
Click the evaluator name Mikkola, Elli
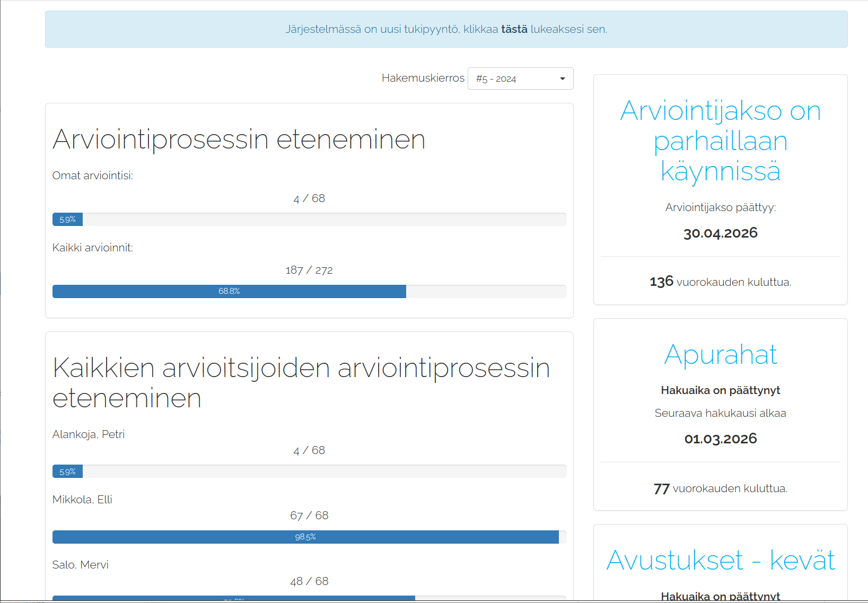(x=82, y=500)
